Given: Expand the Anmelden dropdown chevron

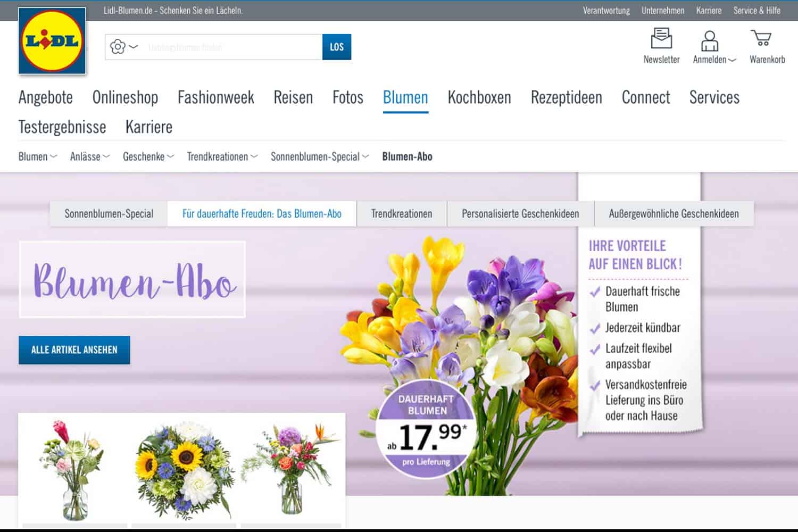Looking at the screenshot, I should [733, 60].
